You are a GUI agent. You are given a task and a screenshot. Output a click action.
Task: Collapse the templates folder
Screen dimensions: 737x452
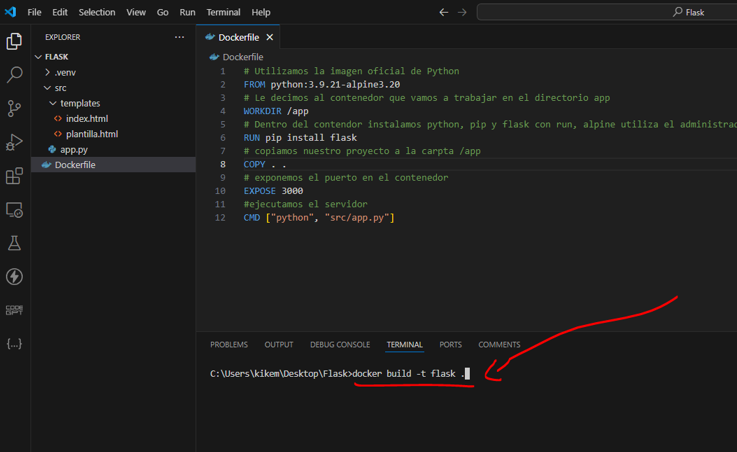coord(79,103)
